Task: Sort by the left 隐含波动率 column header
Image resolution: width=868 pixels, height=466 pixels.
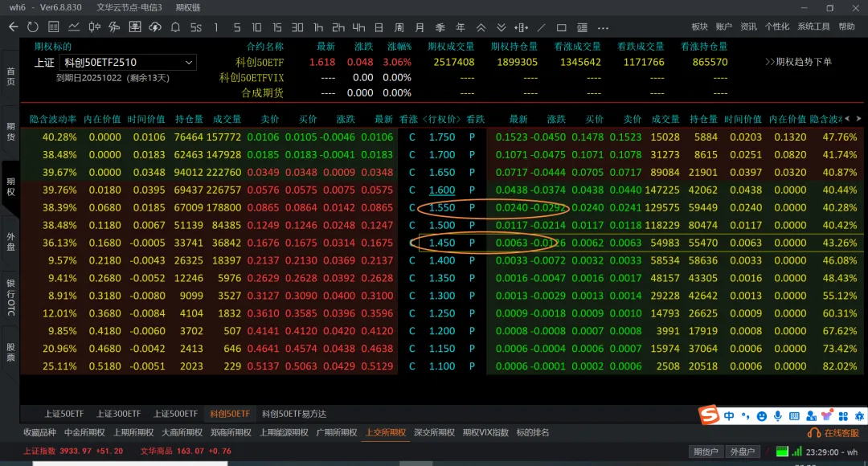Action: point(53,119)
